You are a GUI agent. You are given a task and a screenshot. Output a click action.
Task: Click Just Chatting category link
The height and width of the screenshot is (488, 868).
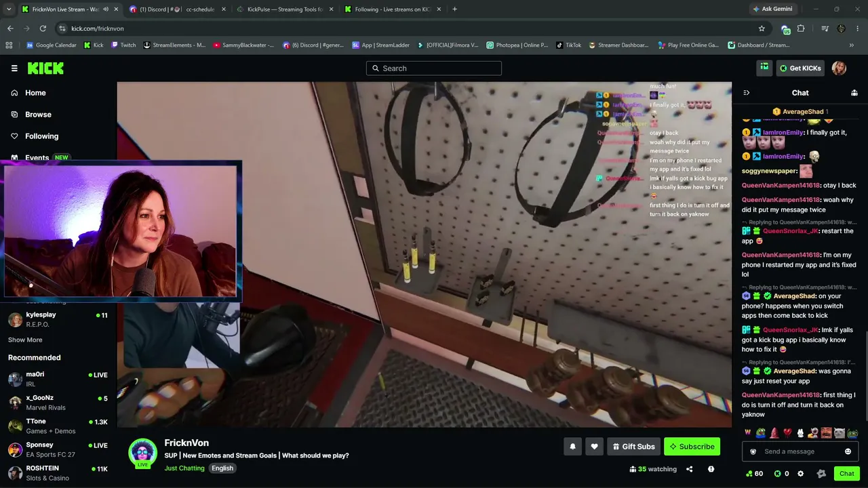[x=184, y=468]
